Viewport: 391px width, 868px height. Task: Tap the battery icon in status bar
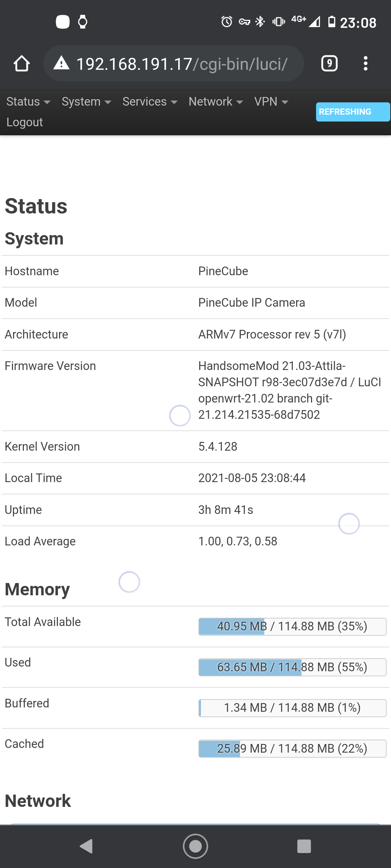tap(331, 22)
